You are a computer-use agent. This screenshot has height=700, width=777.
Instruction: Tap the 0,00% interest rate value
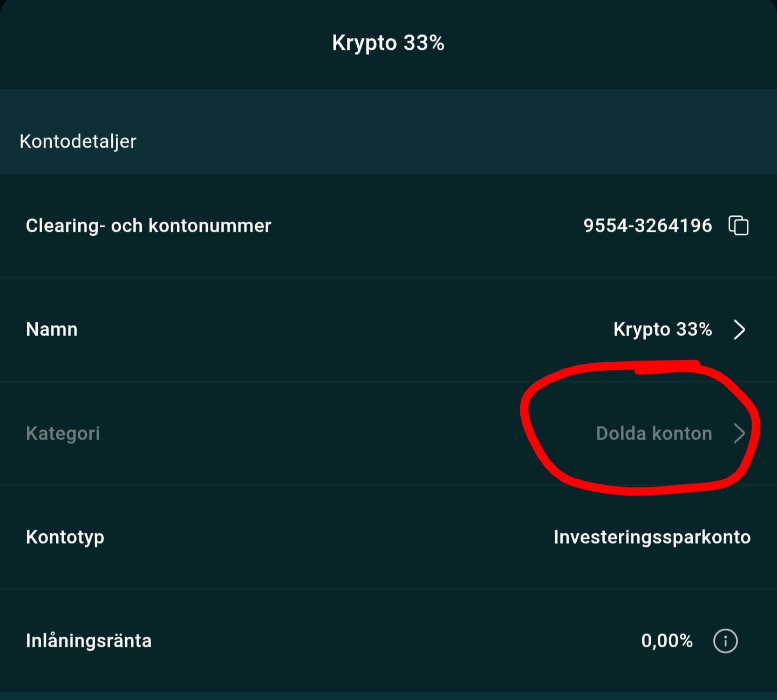click(667, 641)
